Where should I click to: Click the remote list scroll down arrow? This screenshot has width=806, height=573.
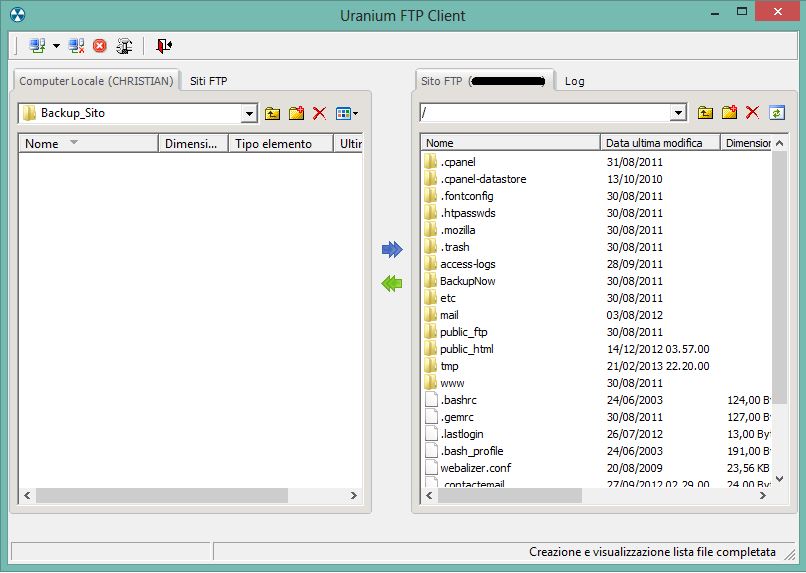779,478
